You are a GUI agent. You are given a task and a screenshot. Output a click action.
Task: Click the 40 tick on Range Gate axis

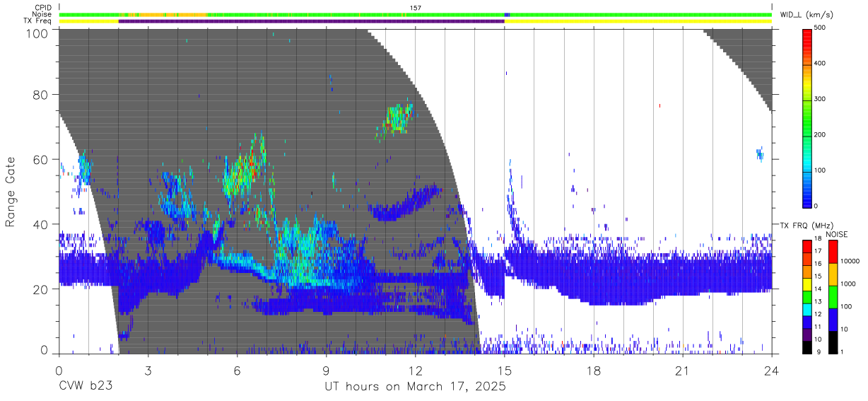(42, 224)
